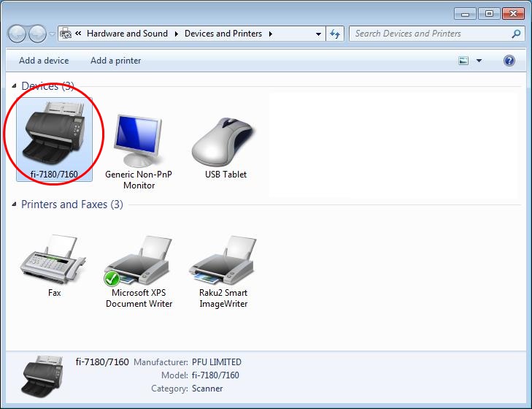The height and width of the screenshot is (409, 532).
Task: Click Devices and Printers breadcrumb
Action: pos(223,34)
